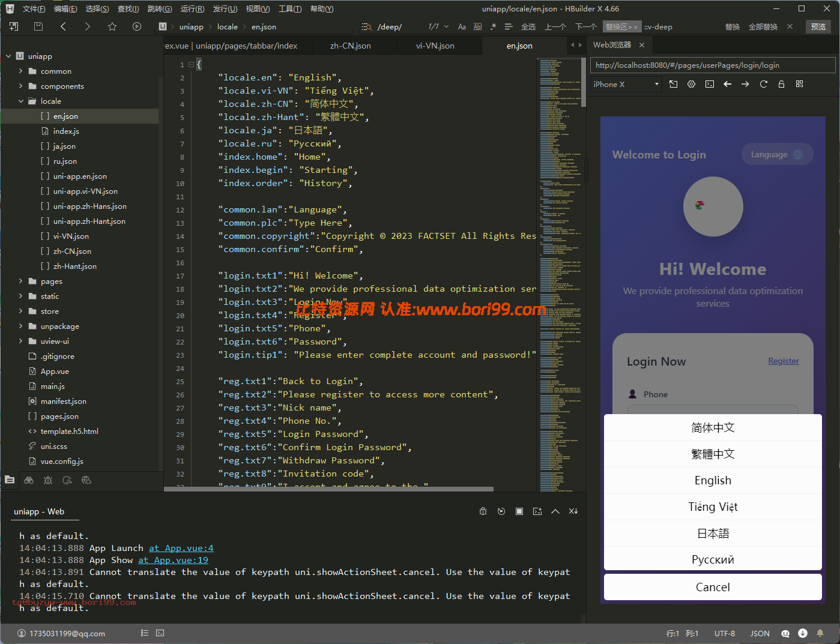Toggle the browser lock icon
The width and height of the screenshot is (840, 644).
pyautogui.click(x=781, y=85)
